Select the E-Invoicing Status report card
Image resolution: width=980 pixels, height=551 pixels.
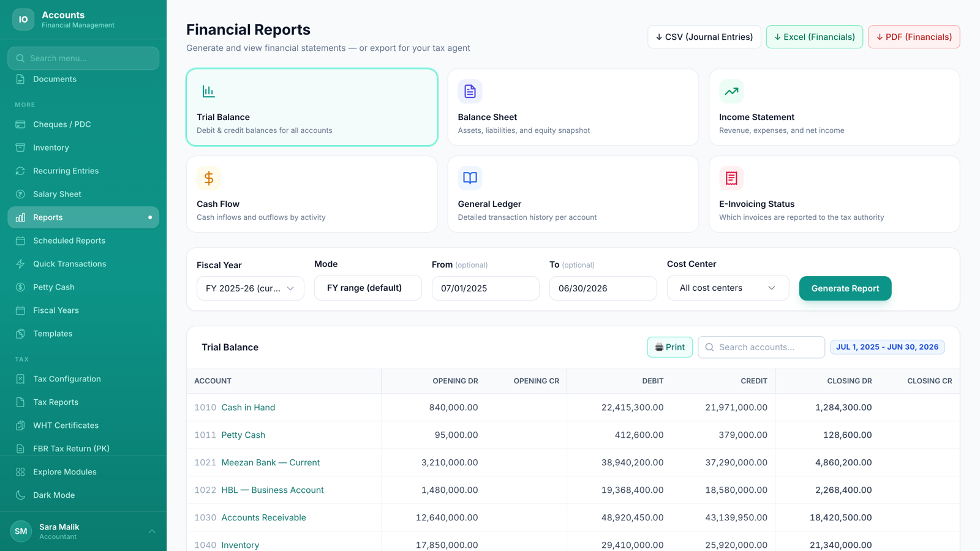(x=834, y=194)
